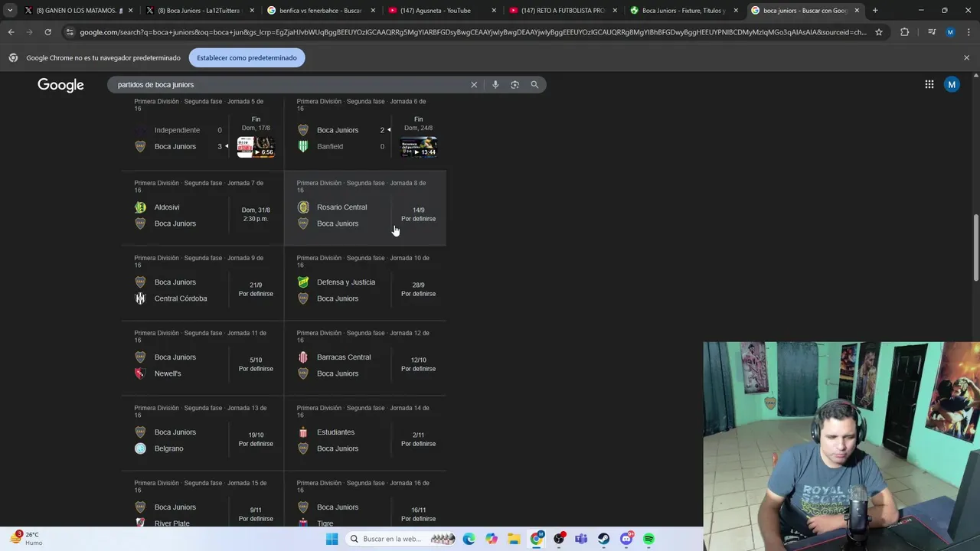This screenshot has height=551, width=980.
Task: Switch to 'RETO A FUTBOLISTA PRO' tab
Action: tap(562, 11)
